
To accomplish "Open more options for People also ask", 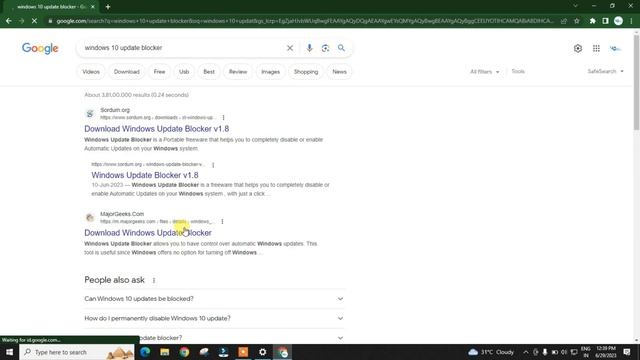I will [154, 280].
